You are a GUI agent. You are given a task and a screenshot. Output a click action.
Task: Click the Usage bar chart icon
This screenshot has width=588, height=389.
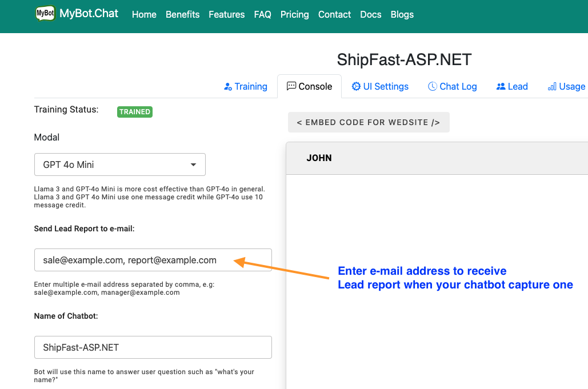[552, 86]
